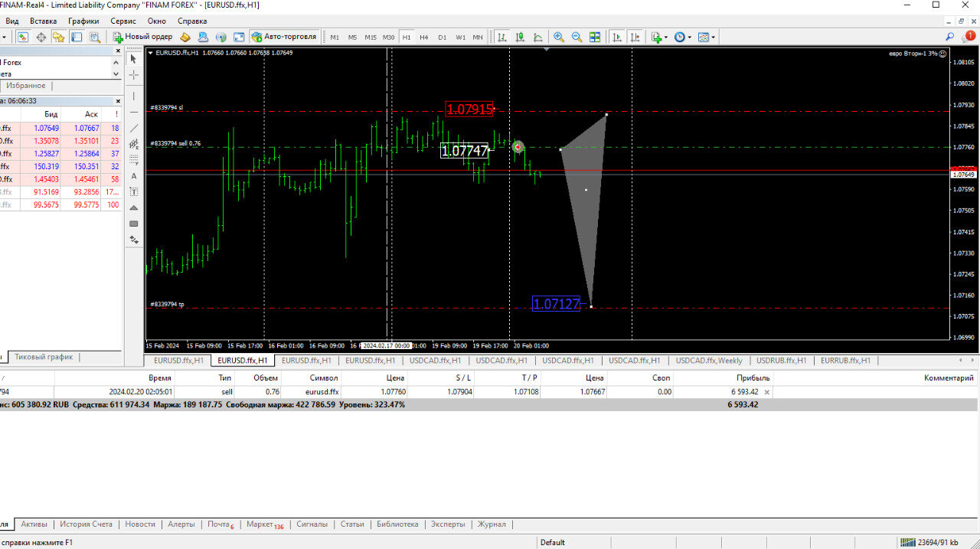Pick the vertical line drawing tool

point(134,96)
